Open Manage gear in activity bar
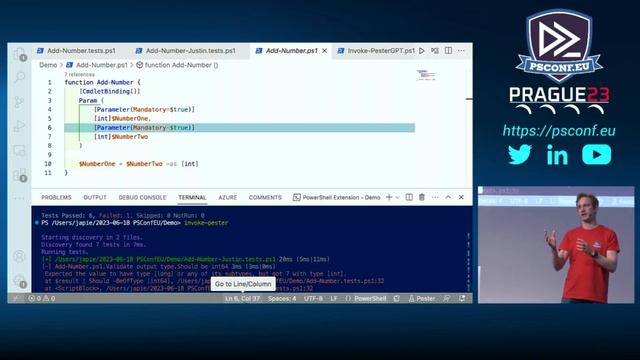 (19, 281)
